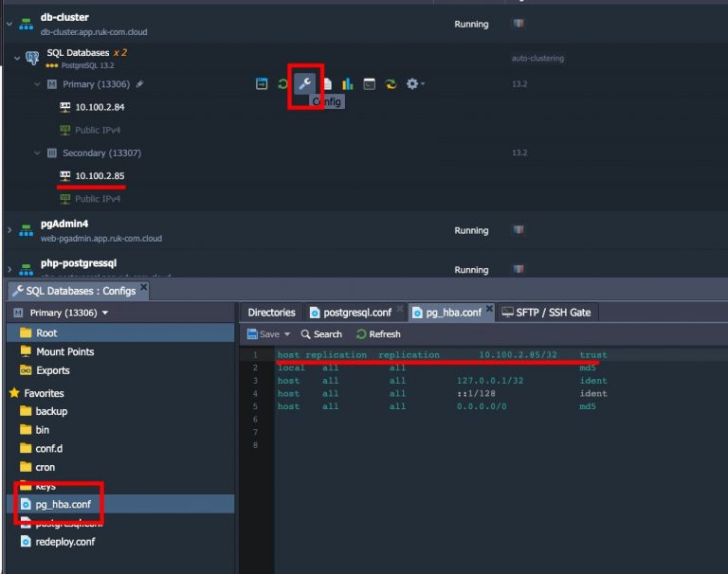This screenshot has height=574, width=728.
Task: Click redeploy containers icon on Primary row
Action: pyautogui.click(x=391, y=84)
